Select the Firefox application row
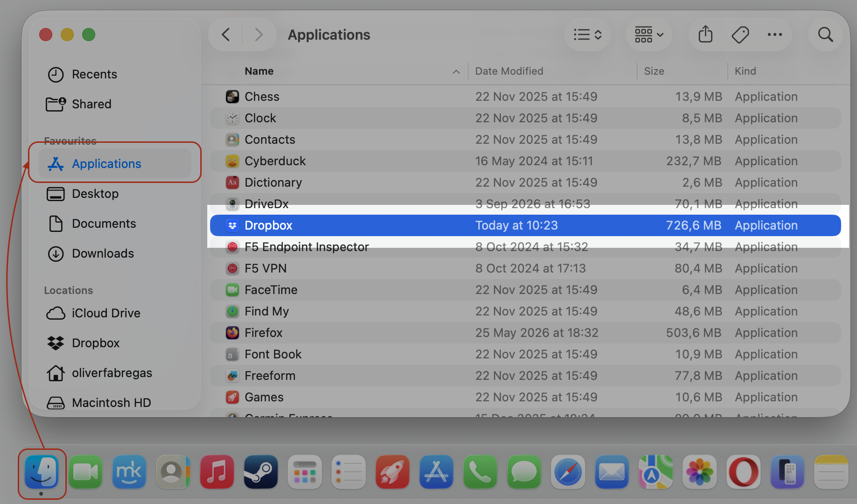 tap(525, 333)
